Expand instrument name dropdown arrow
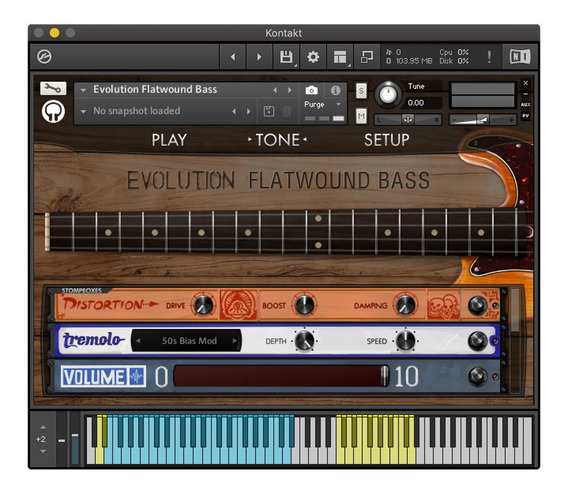Screen dimensions: 568x494 click(83, 90)
